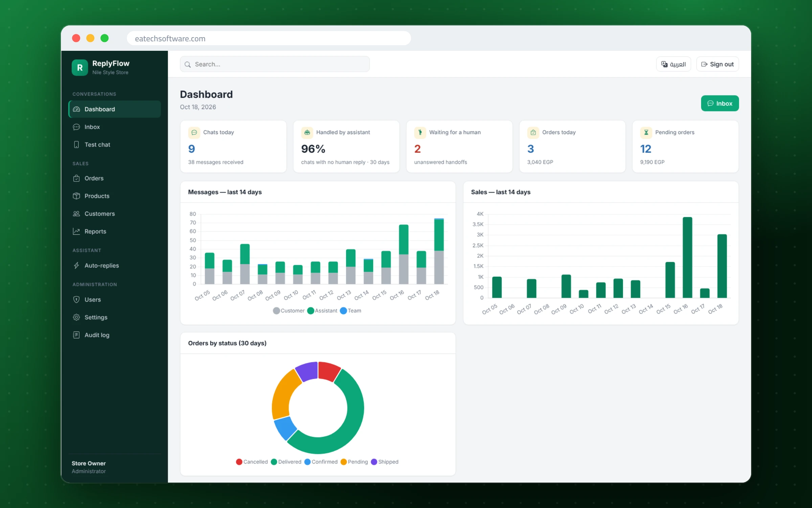Click the Pending orange legend swatch
The image size is (812, 508).
pos(344,462)
